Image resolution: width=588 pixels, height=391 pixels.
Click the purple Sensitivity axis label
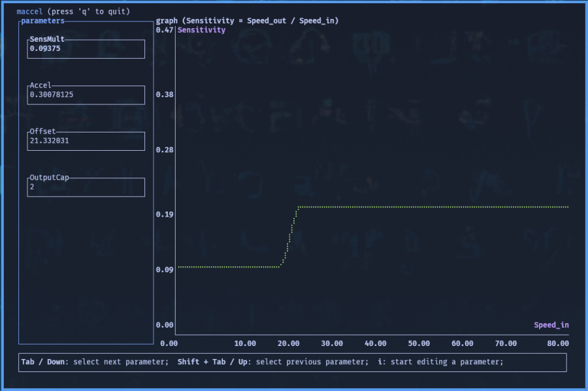[201, 30]
